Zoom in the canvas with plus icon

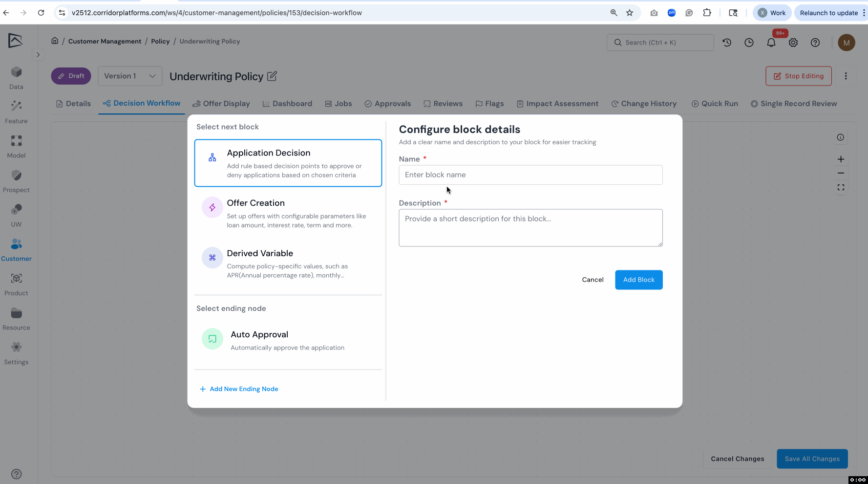(x=840, y=159)
